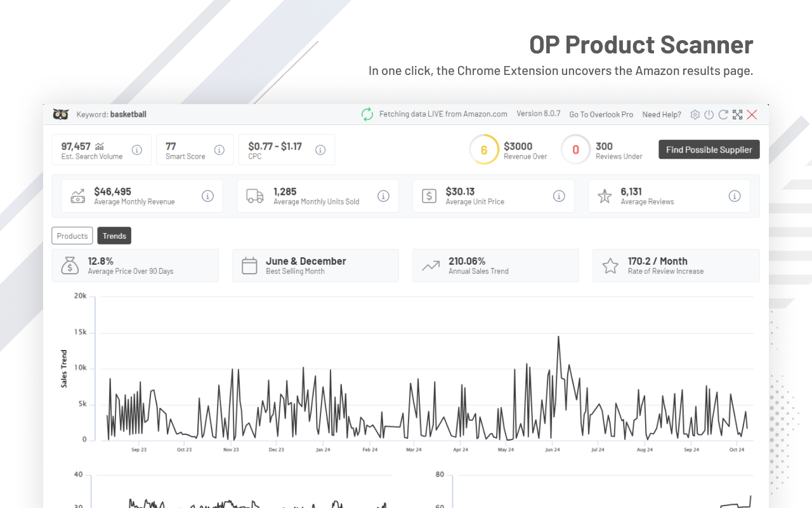View the Smart Score info icon
Viewport: 812px width, 508px height.
tap(219, 150)
